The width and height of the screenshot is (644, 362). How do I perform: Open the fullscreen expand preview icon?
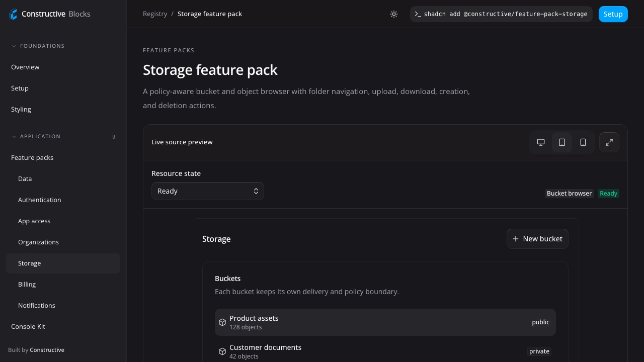pyautogui.click(x=609, y=142)
